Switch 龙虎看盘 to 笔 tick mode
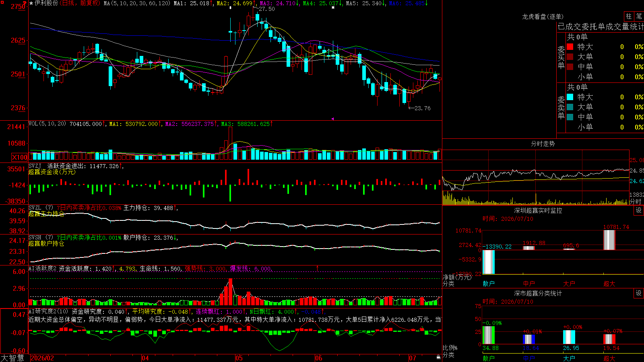Screen dimensions: 644x362 click(x=639, y=16)
